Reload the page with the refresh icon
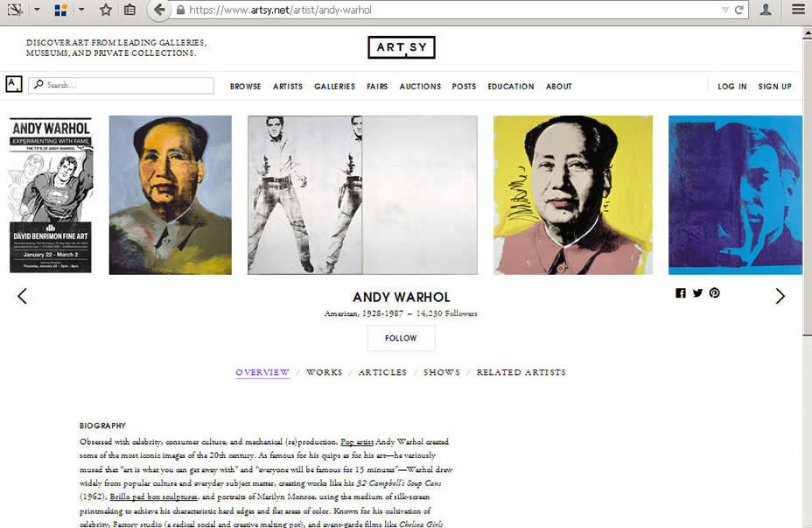Image resolution: width=812 pixels, height=528 pixels. tap(739, 10)
